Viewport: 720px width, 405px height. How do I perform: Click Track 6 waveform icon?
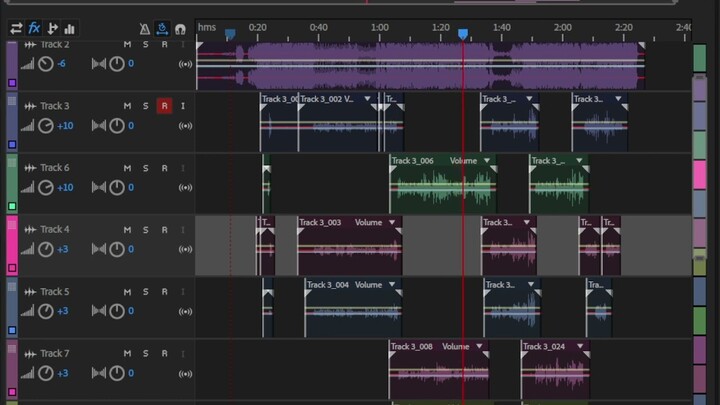(30, 168)
